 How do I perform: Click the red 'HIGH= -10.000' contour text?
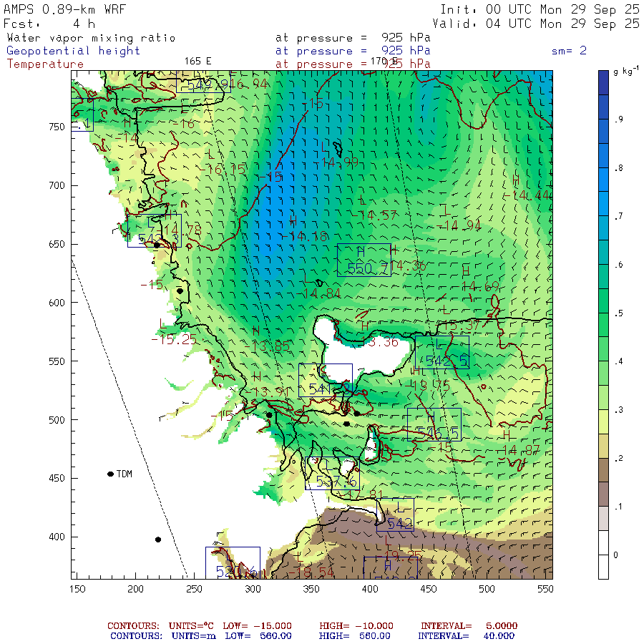(x=356, y=626)
